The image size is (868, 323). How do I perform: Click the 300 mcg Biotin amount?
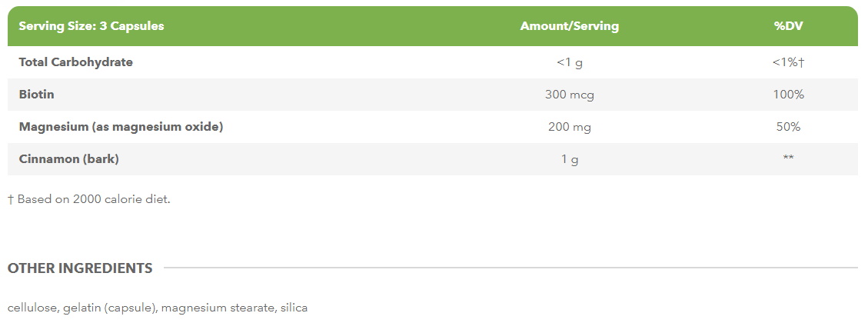point(569,95)
